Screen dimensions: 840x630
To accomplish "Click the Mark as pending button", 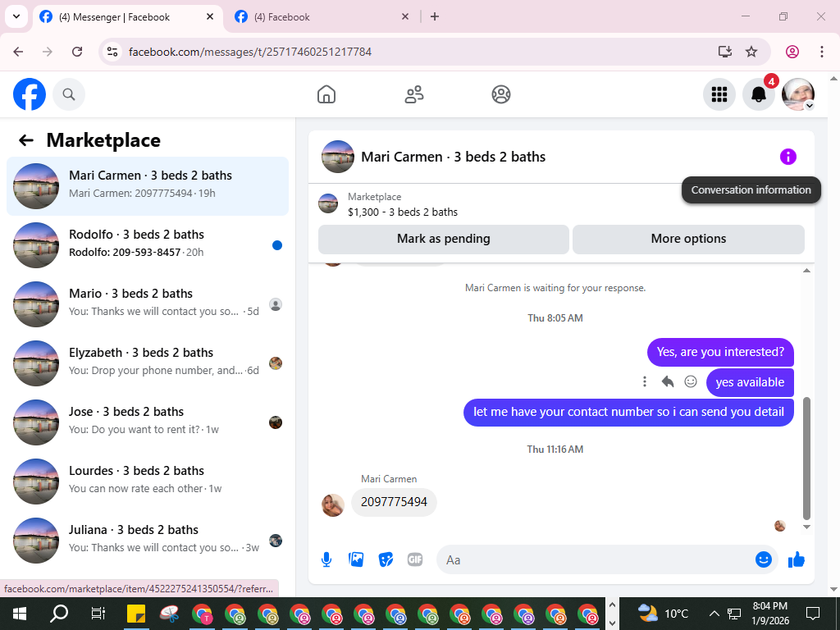I will coord(444,239).
